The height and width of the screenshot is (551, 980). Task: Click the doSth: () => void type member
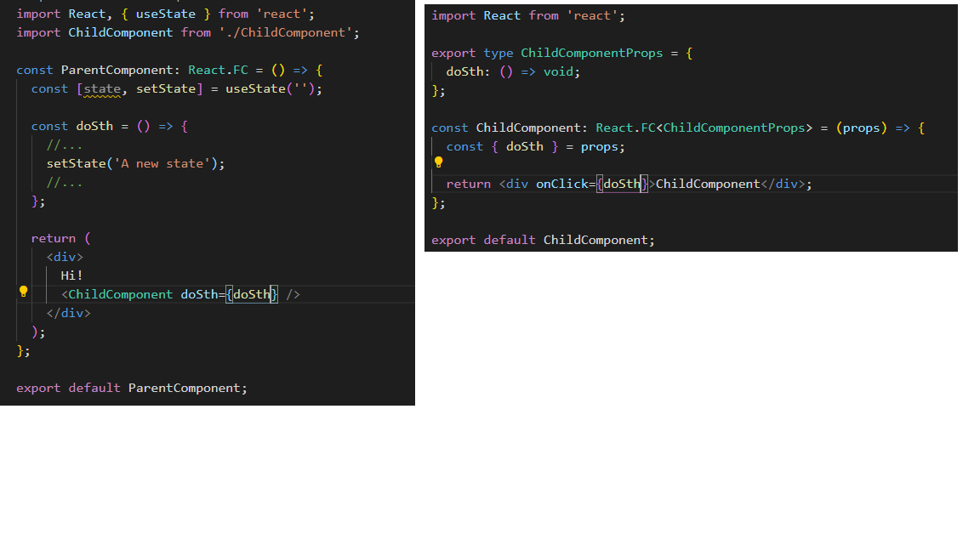(x=513, y=71)
